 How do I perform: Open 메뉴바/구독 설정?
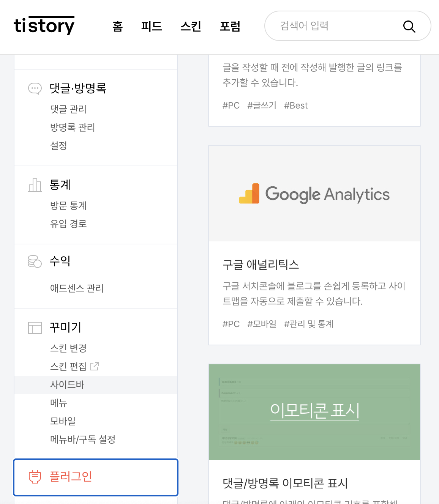pos(83,439)
